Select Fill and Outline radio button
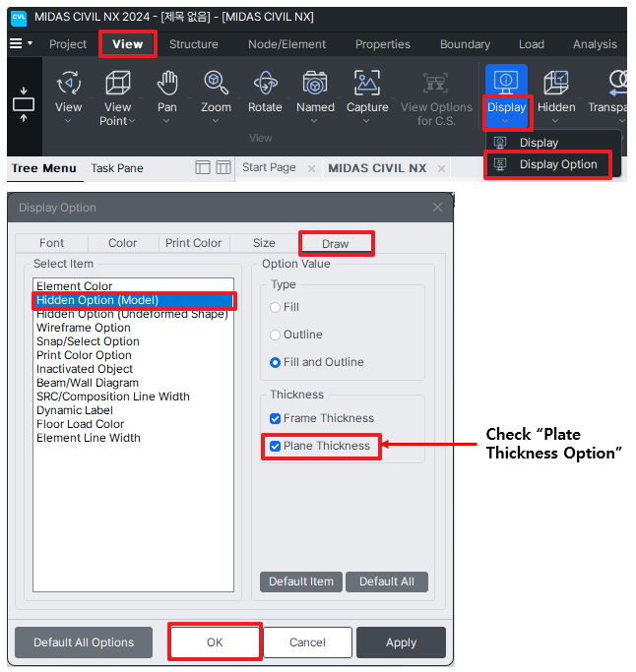 [275, 363]
